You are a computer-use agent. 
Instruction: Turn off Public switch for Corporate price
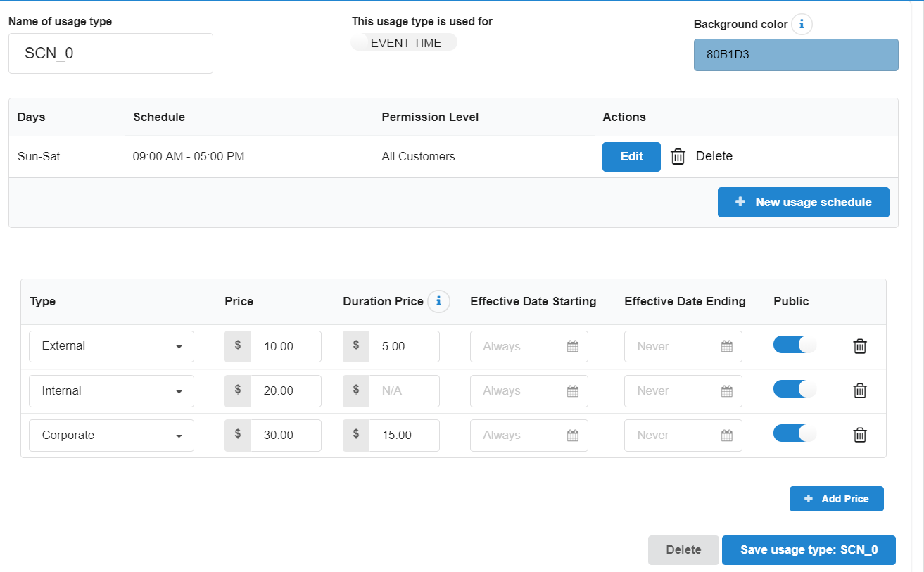point(795,433)
